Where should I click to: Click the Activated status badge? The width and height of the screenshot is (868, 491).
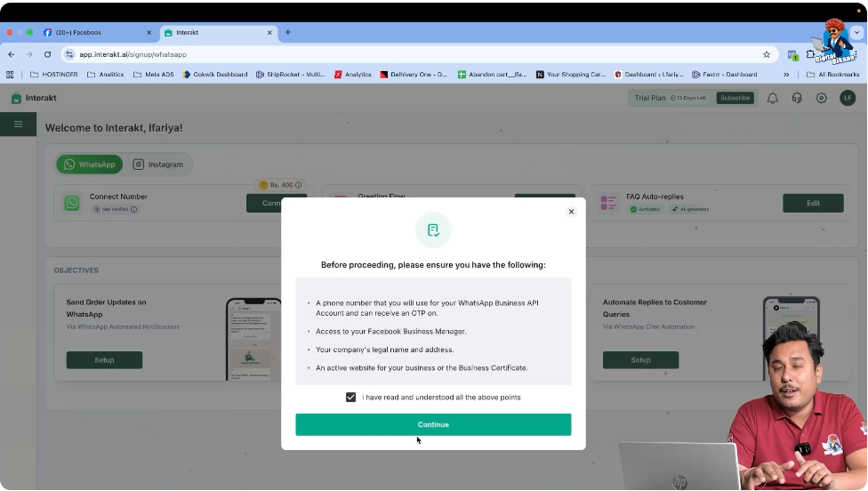[x=646, y=209]
